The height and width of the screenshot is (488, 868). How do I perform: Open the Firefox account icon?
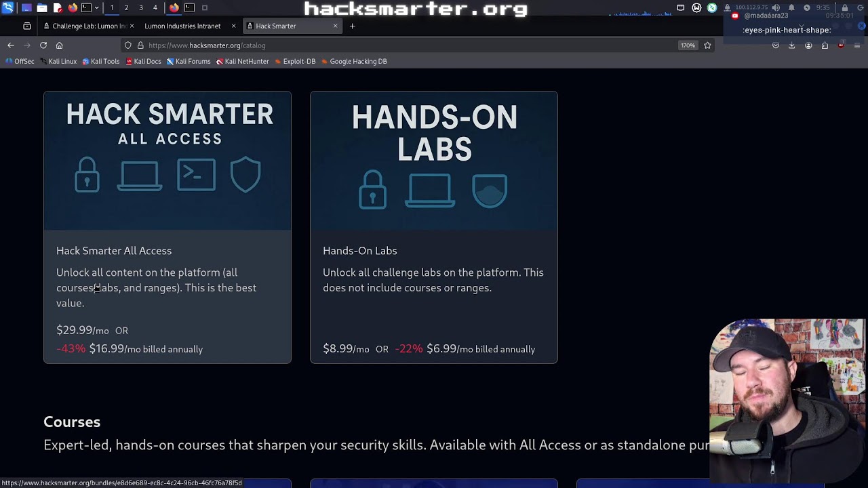pyautogui.click(x=808, y=45)
